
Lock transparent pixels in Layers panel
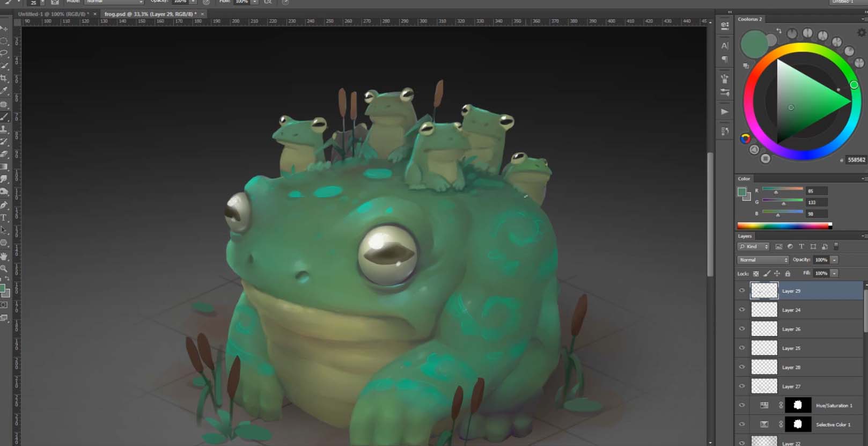tap(756, 274)
